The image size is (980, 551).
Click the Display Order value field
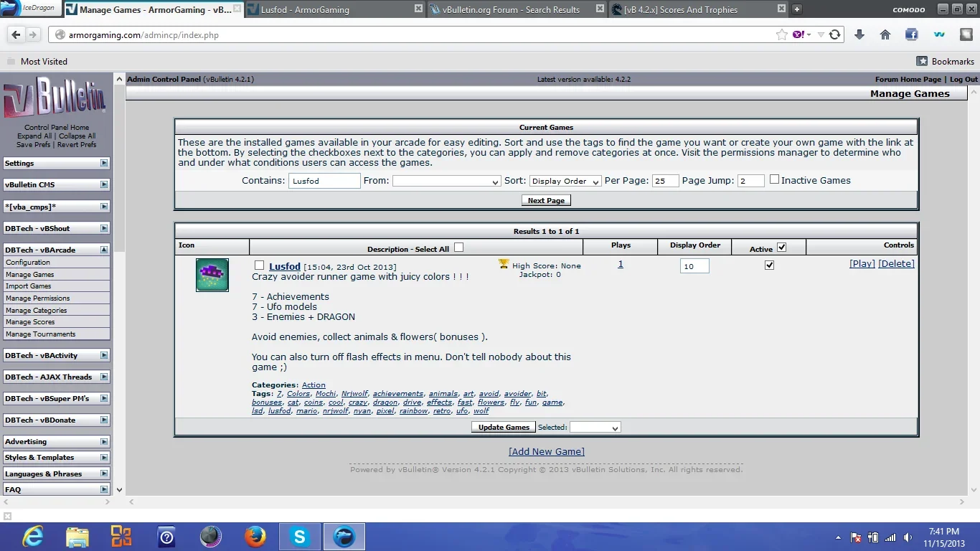(694, 265)
